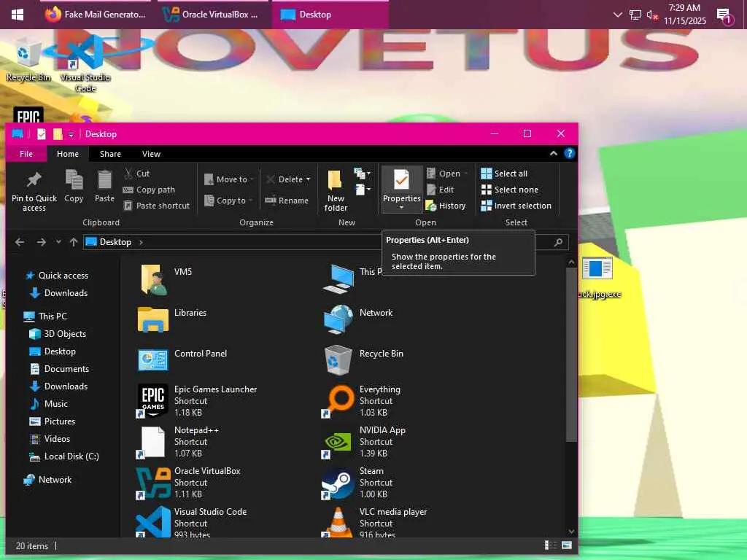Open Customize Quick Access Toolbar dropdown
The image size is (747, 560).
point(71,135)
